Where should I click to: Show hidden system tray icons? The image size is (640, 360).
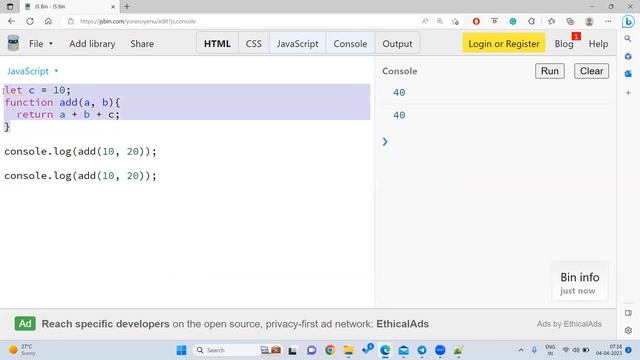(520, 350)
